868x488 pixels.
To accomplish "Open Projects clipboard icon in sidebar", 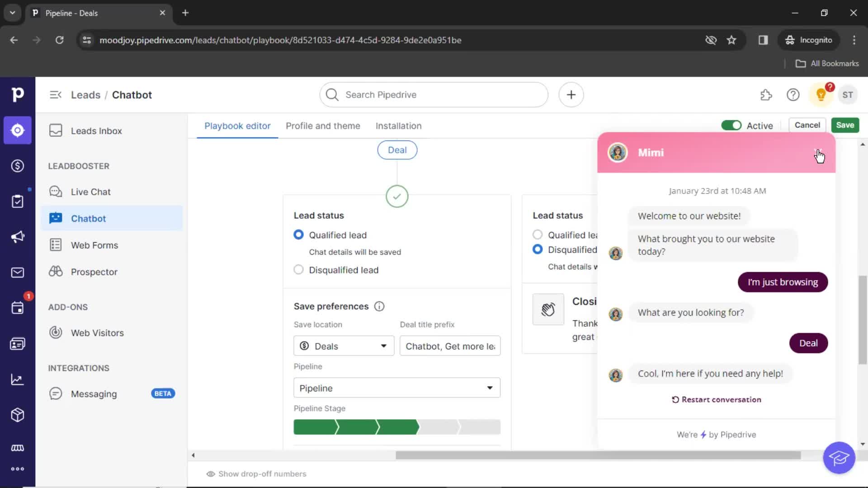I will pos(17,202).
